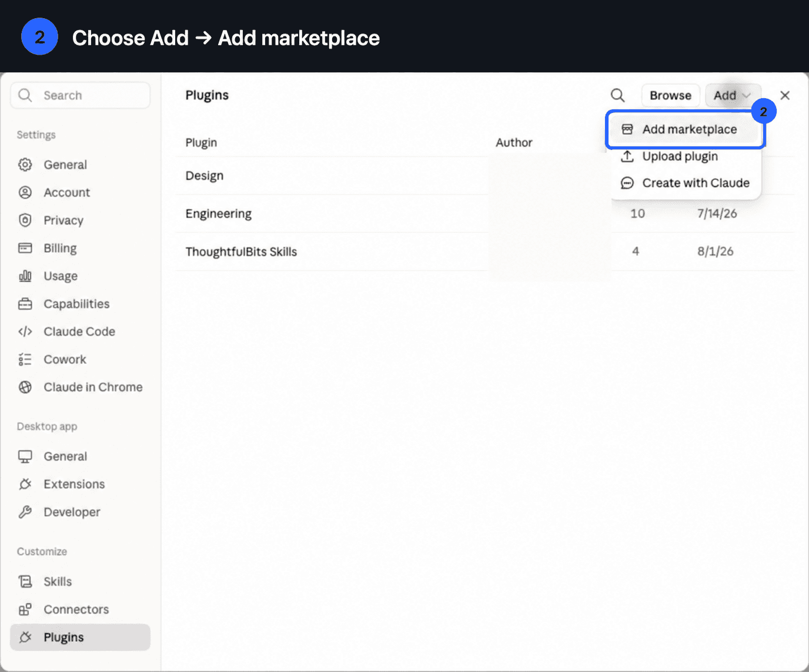Open Billing settings
The height and width of the screenshot is (672, 809).
[x=81, y=248]
